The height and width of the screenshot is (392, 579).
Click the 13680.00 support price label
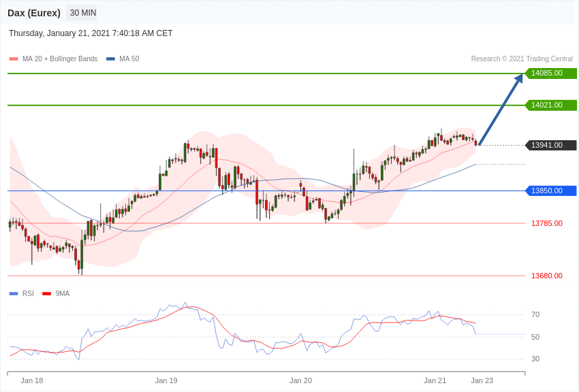pyautogui.click(x=547, y=276)
